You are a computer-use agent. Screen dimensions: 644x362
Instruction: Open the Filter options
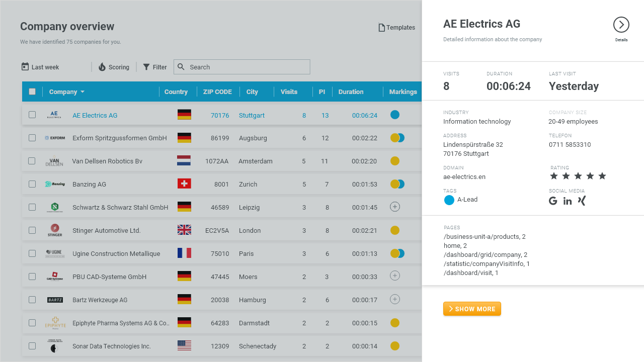pos(155,67)
